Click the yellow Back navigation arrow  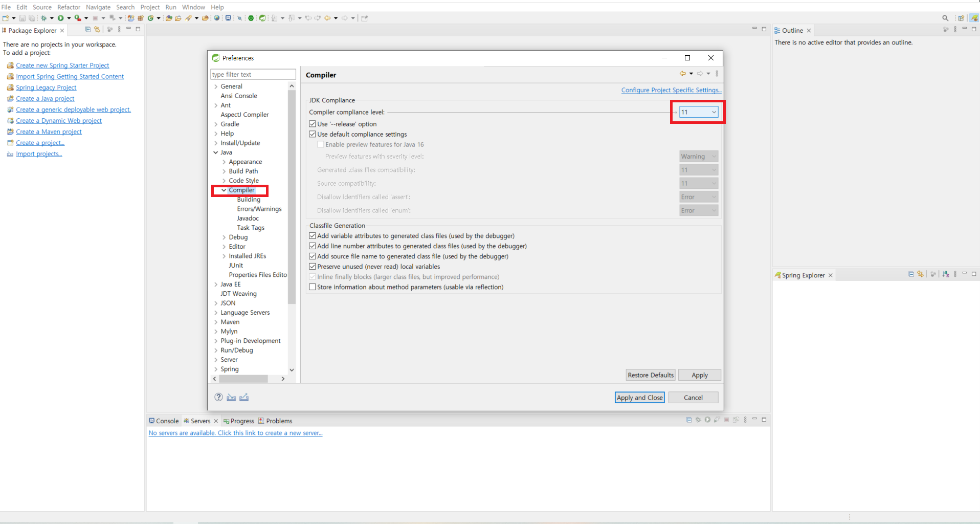(x=327, y=18)
